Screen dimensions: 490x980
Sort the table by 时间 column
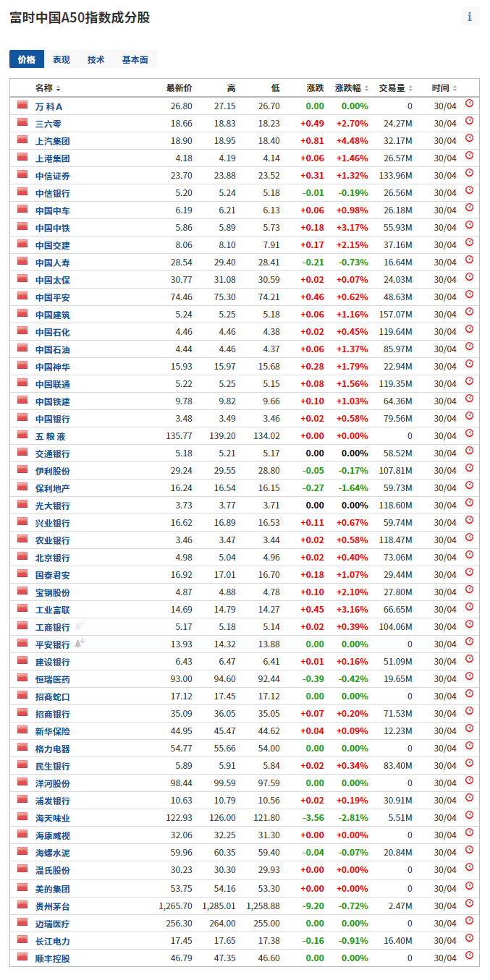coord(444,88)
